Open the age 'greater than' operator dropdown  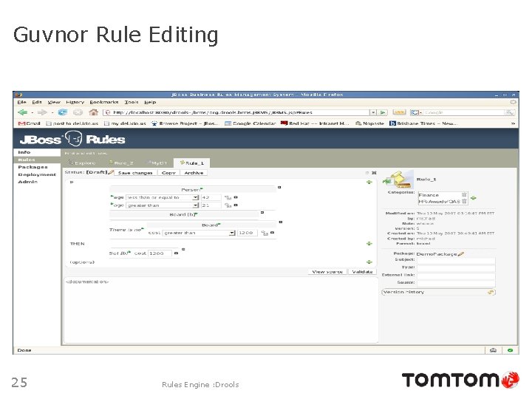coord(195,205)
